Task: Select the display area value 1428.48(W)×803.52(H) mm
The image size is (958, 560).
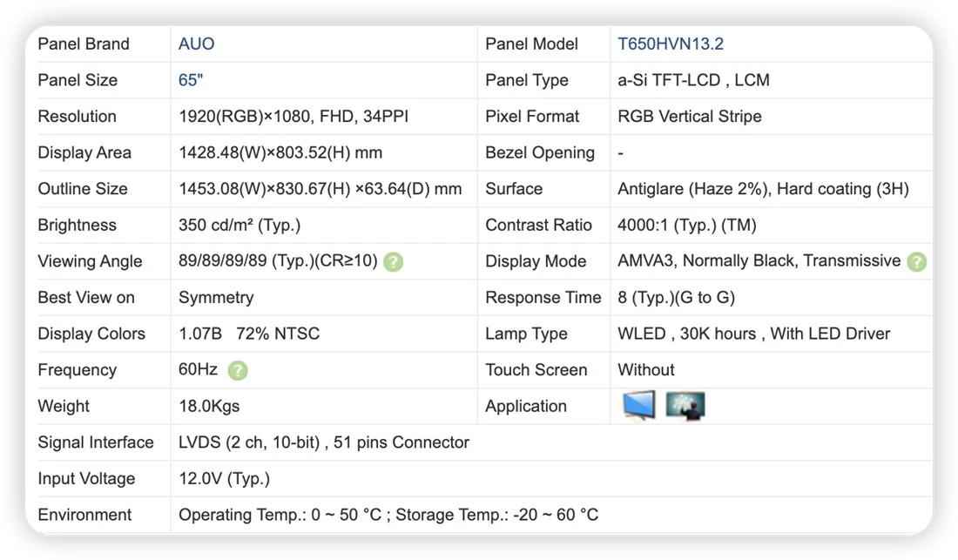Action: 280,152
